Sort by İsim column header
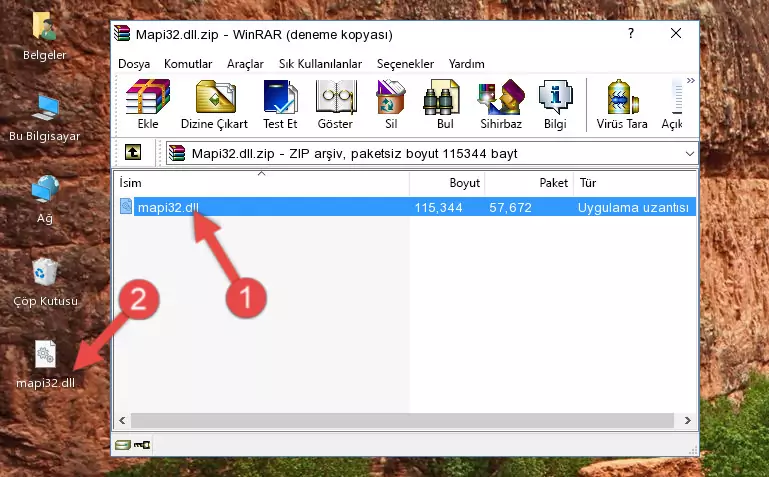Image resolution: width=769 pixels, height=477 pixels. pos(262,183)
